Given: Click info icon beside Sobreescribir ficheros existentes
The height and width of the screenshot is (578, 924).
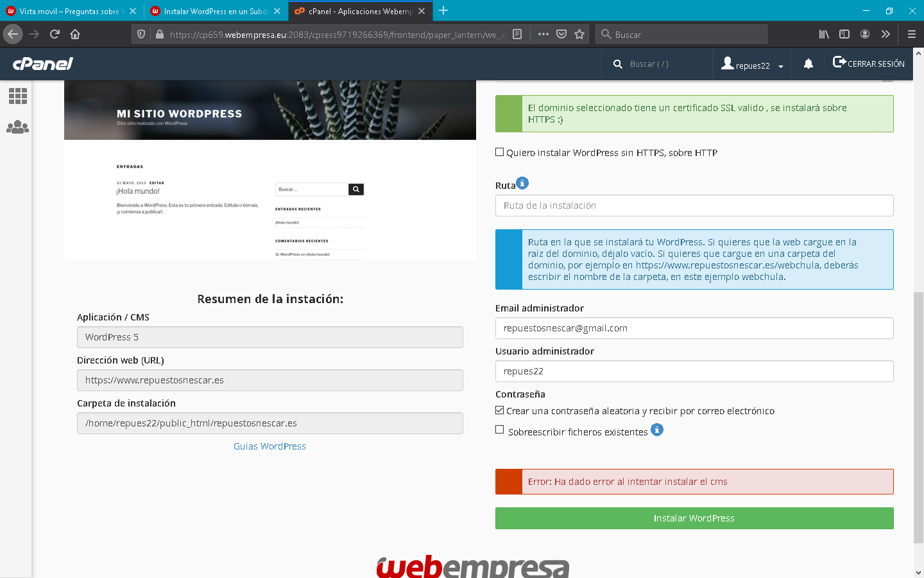Looking at the screenshot, I should click(x=657, y=430).
